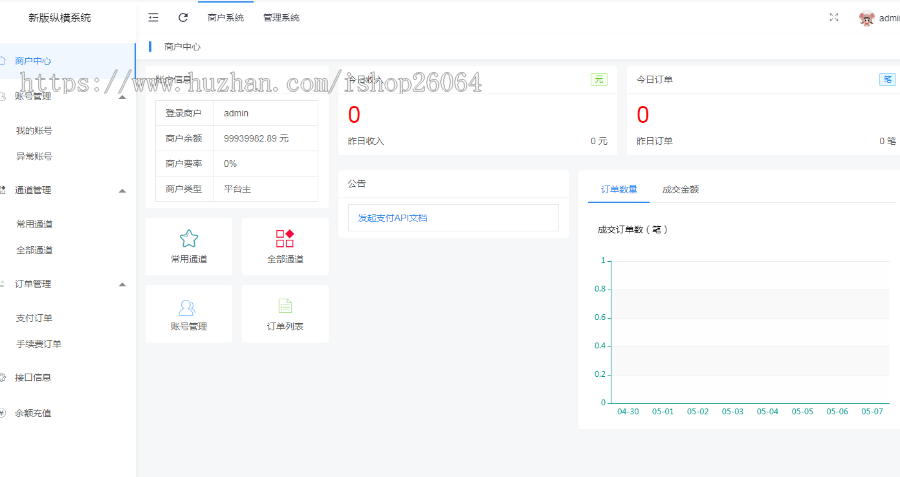Open 我的账号 in the sidebar

point(34,130)
